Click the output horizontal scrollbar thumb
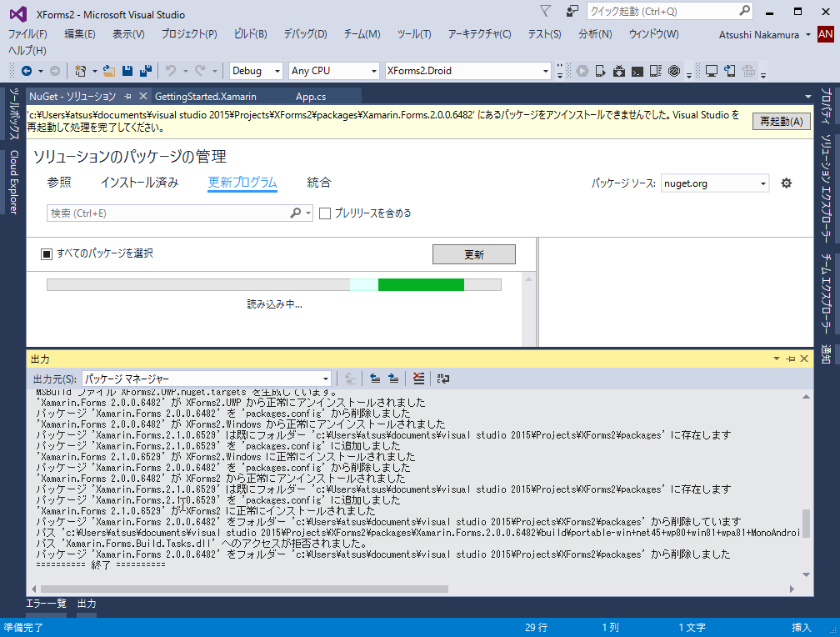This screenshot has width=840, height=637. [244, 589]
